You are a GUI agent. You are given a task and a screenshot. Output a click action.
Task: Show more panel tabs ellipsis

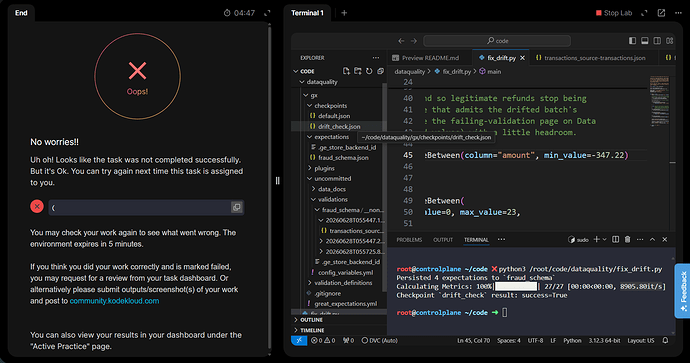(x=501, y=239)
